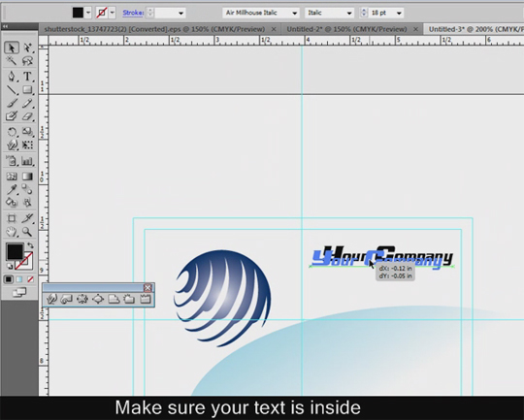Pick the Wrinkle tool in floating panel
The image size is (524, 420).
[x=145, y=299]
